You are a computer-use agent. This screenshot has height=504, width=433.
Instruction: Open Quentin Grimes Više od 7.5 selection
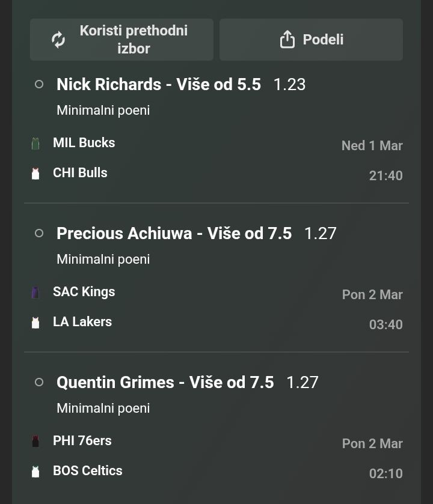point(165,382)
